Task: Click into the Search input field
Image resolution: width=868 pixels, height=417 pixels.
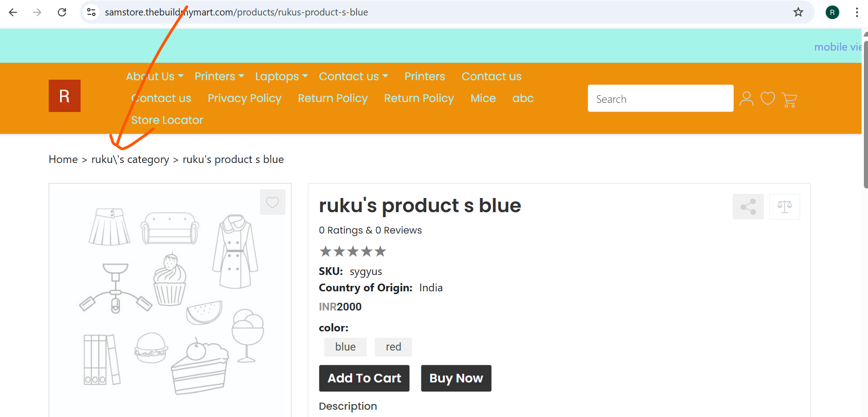Action: point(661,98)
